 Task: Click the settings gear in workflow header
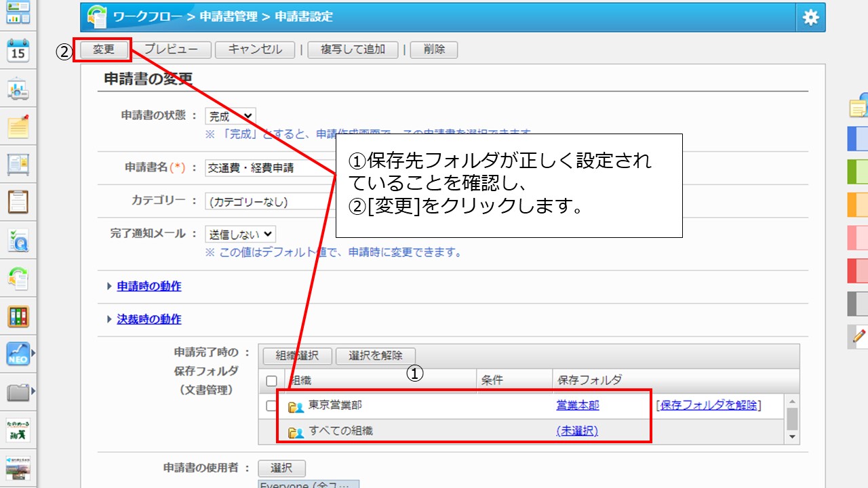tap(810, 18)
